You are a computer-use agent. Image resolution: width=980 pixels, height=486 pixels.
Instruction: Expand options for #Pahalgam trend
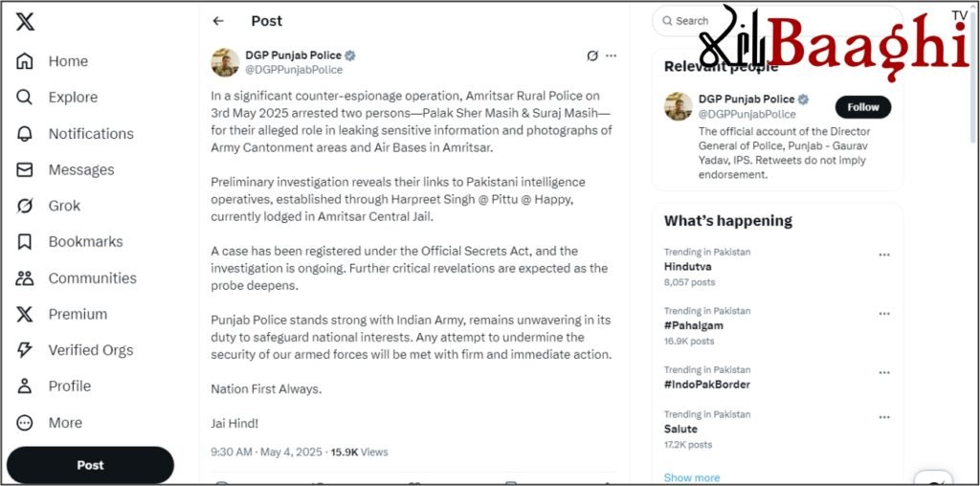click(x=884, y=314)
